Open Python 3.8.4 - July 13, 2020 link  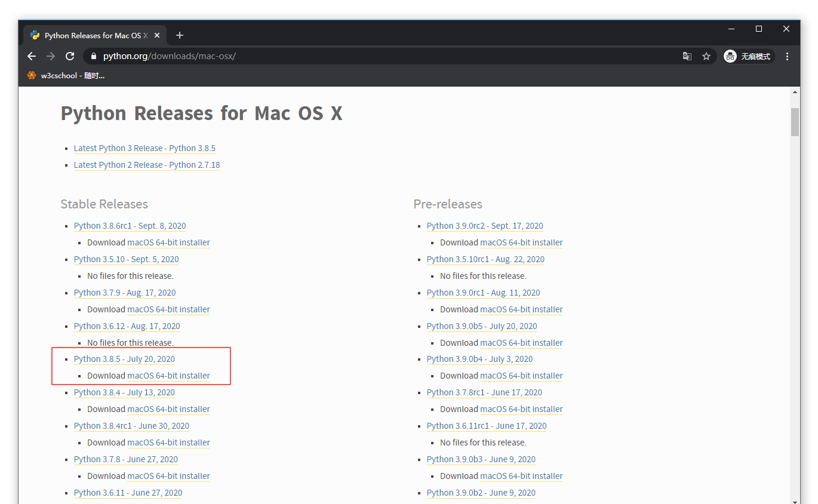pyautogui.click(x=124, y=392)
